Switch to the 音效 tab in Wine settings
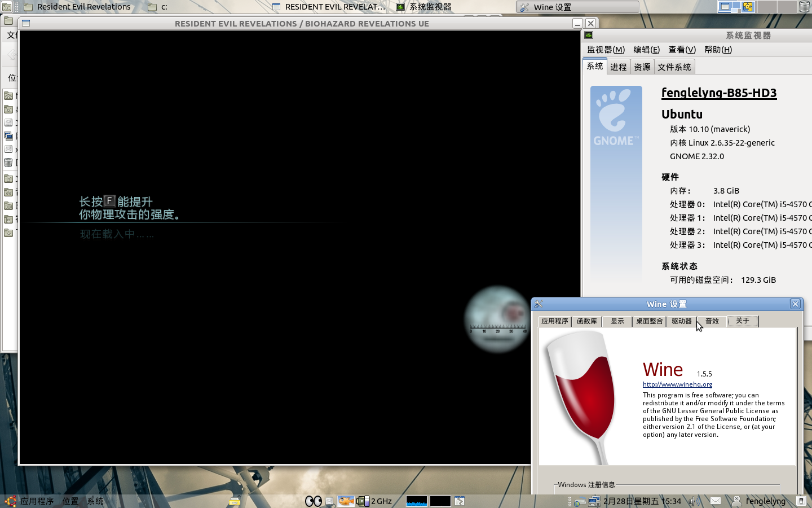 712,321
